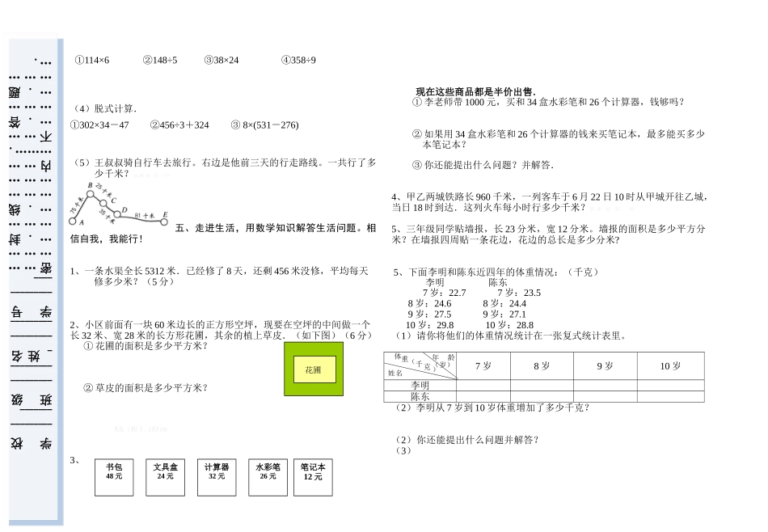Select the 李明 row label in table
Viewport: 768px width, 532px height.
(420, 386)
